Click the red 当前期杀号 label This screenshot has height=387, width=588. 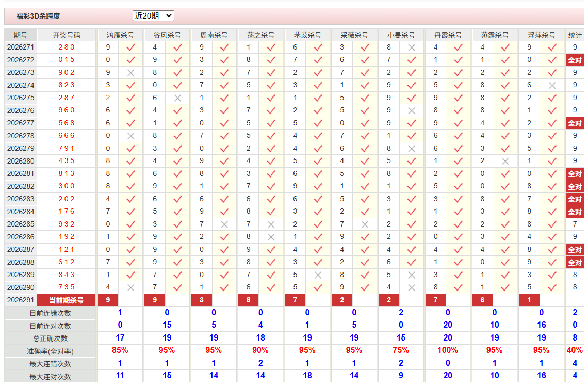point(67,300)
